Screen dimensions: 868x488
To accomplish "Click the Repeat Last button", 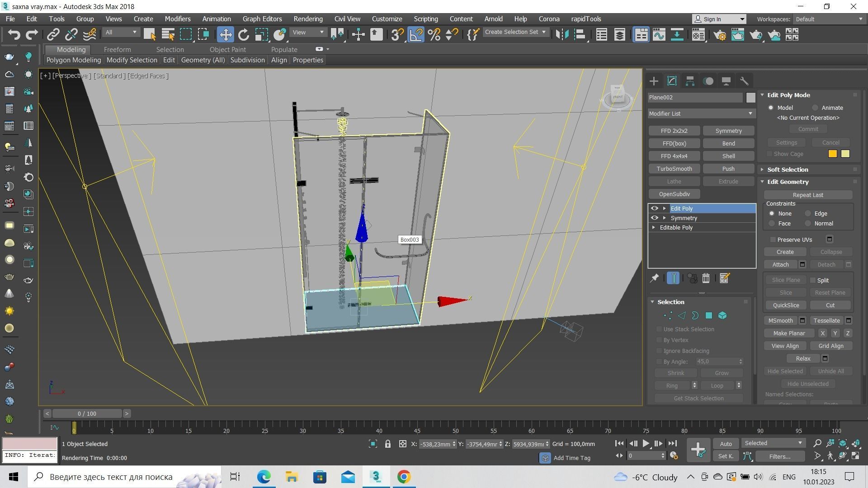I will click(x=808, y=195).
